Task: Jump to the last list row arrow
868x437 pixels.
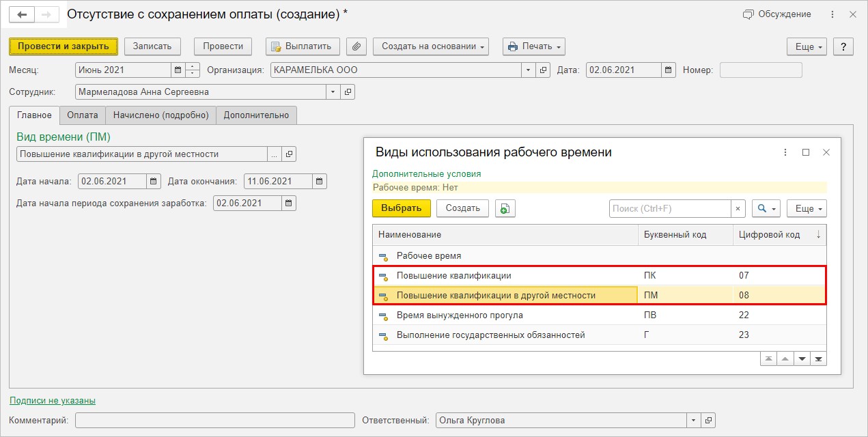Action: (x=818, y=358)
